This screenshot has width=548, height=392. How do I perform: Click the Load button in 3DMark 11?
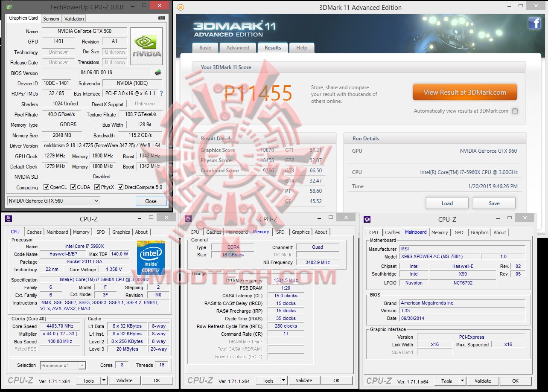pyautogui.click(x=447, y=203)
